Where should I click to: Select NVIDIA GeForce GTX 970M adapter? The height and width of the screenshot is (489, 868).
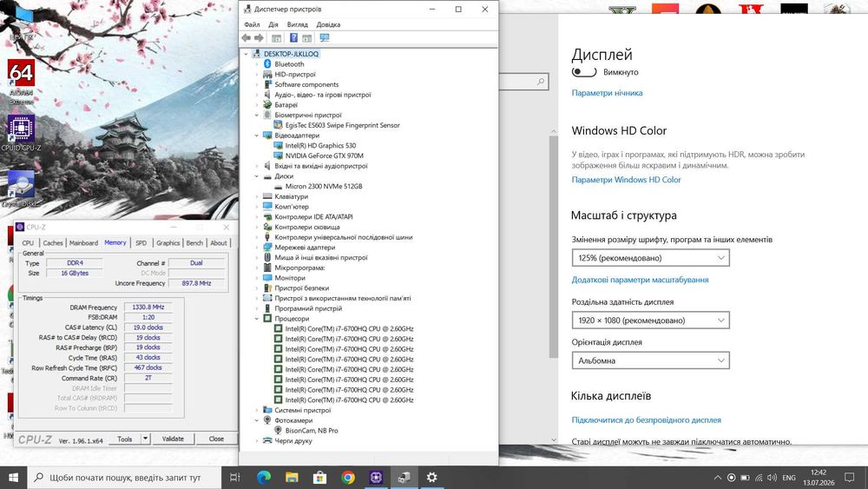click(324, 155)
